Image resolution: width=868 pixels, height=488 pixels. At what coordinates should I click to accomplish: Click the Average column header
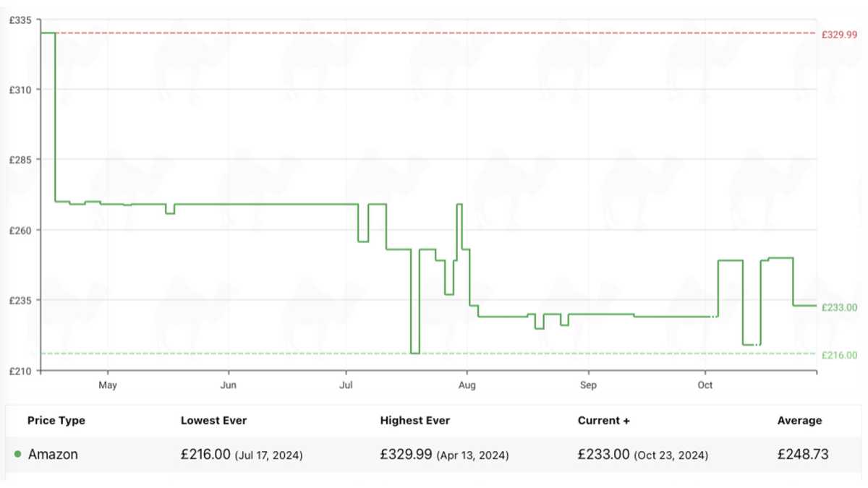(x=799, y=420)
